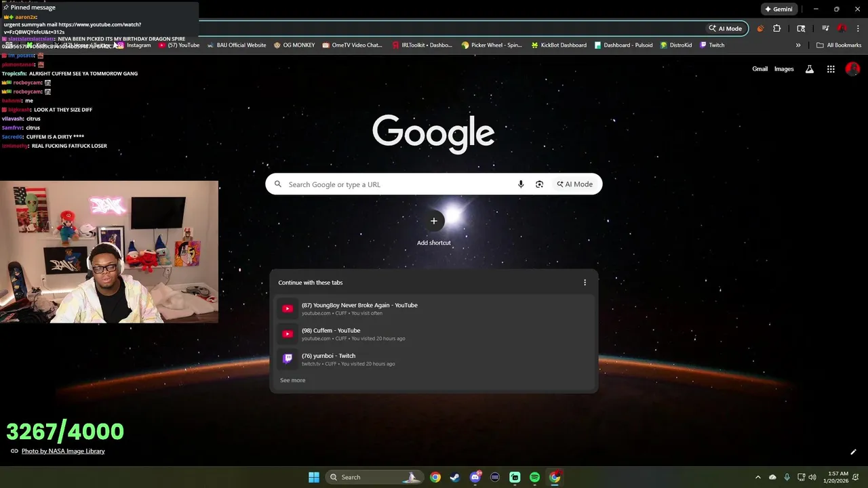Click the Customize Chrome pencil icon
The image size is (868, 488).
tap(853, 452)
